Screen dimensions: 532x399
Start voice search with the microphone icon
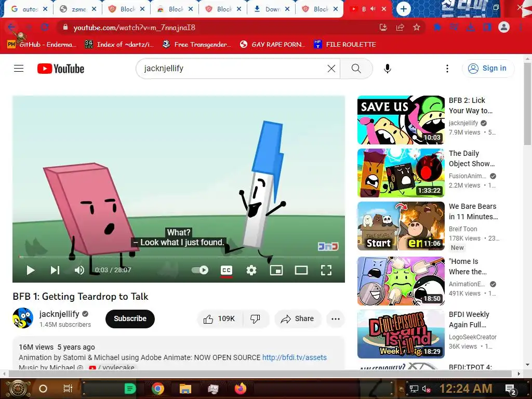(x=388, y=69)
